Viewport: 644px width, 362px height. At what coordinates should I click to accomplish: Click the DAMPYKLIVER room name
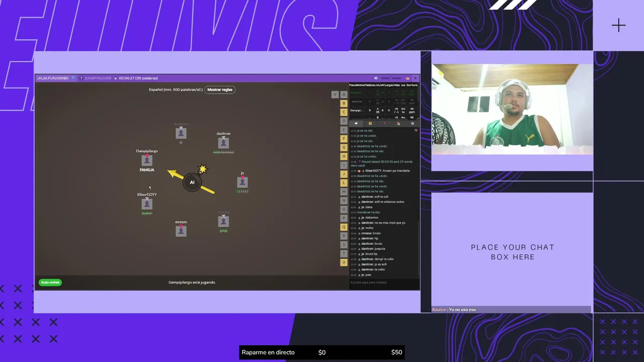click(98, 78)
